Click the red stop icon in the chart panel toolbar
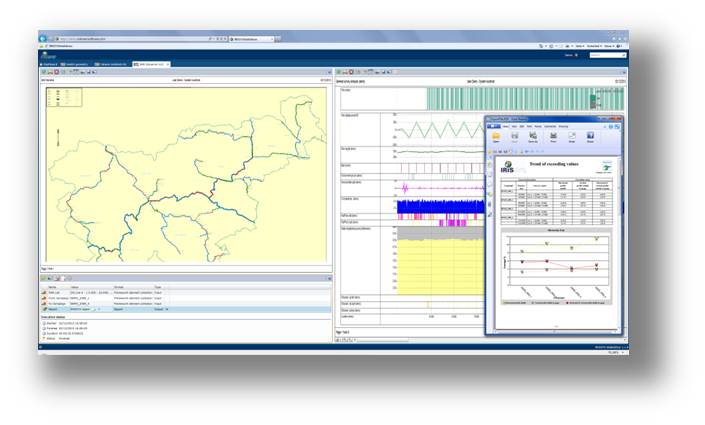The image size is (705, 425). coord(351,72)
